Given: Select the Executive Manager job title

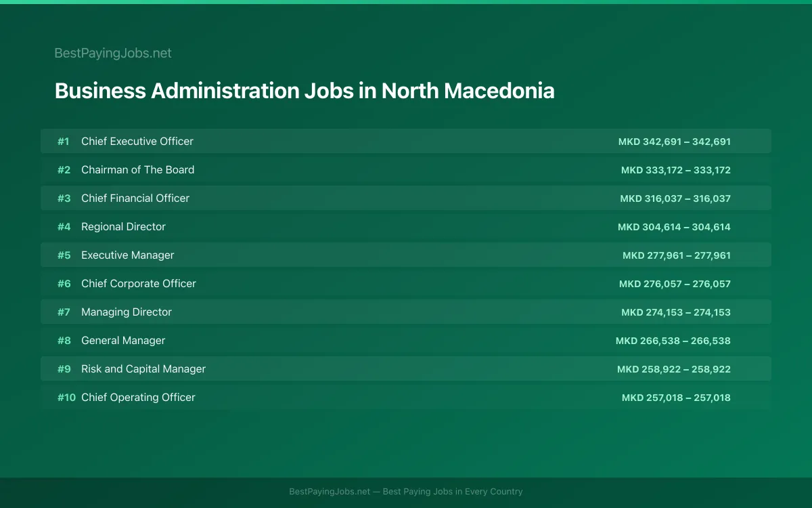Looking at the screenshot, I should coord(128,255).
